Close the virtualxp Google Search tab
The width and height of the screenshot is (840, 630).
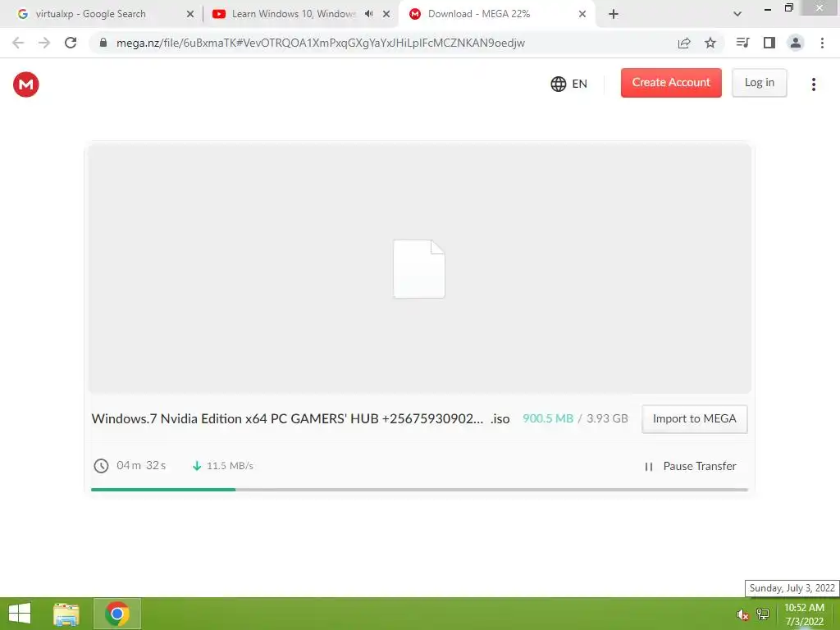[x=190, y=14]
